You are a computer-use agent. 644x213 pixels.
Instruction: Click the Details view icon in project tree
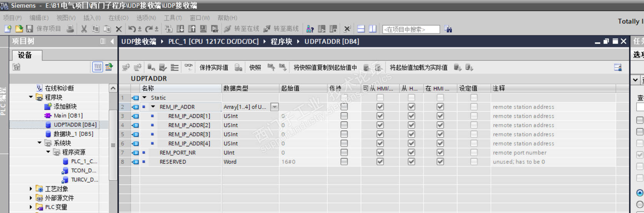tap(98, 67)
